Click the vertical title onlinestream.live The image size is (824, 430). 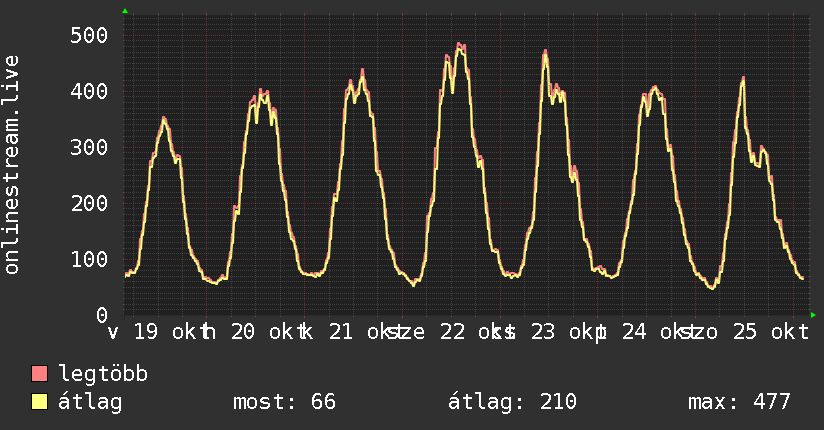(12, 165)
